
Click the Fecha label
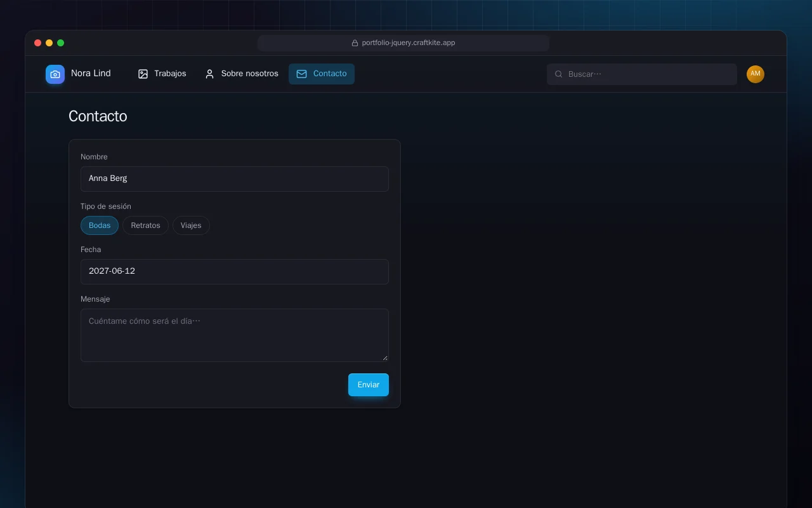coord(91,250)
